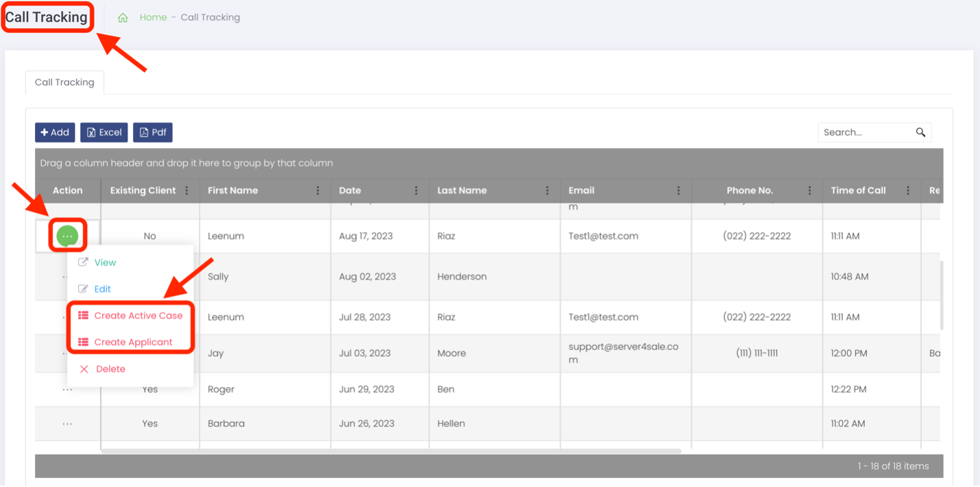The width and height of the screenshot is (980, 487).
Task: Click the search magnifier icon
Action: (x=920, y=132)
